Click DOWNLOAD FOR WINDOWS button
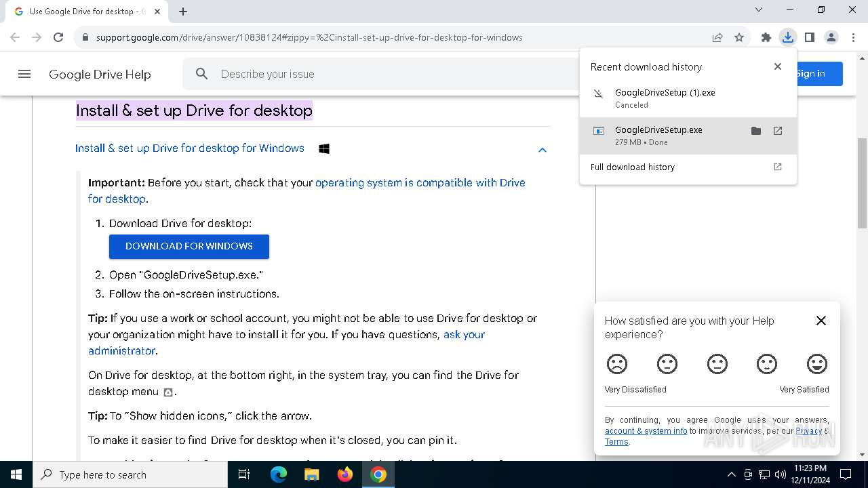Screen dimensions: 868x488 click(x=189, y=246)
